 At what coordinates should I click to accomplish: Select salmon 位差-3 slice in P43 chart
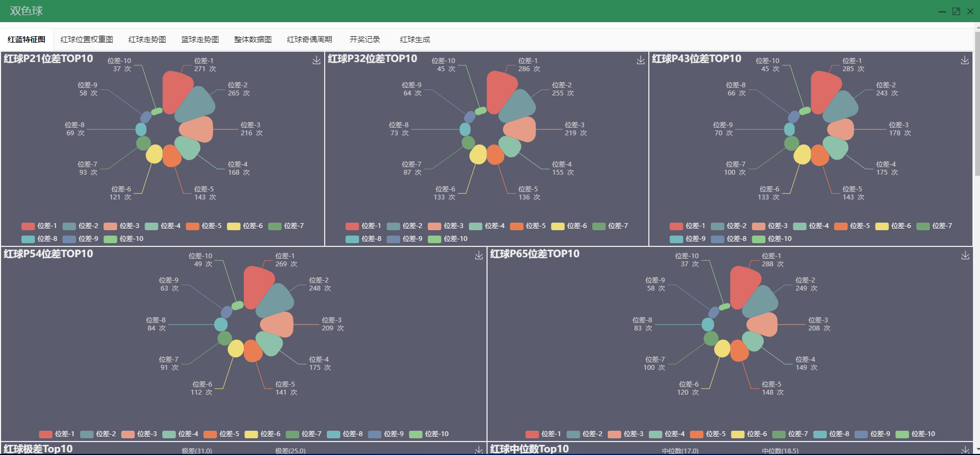click(x=841, y=129)
